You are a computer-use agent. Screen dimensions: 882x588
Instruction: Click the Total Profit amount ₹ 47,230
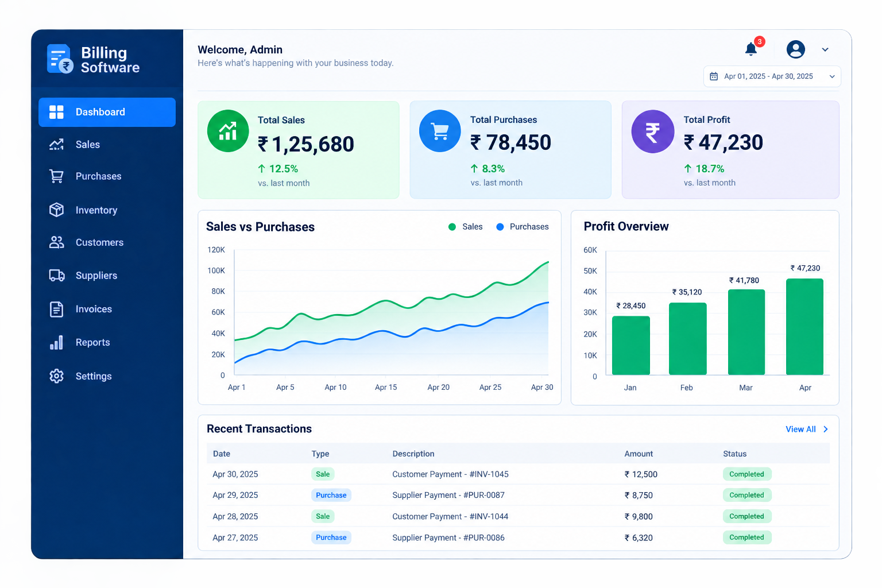(724, 142)
